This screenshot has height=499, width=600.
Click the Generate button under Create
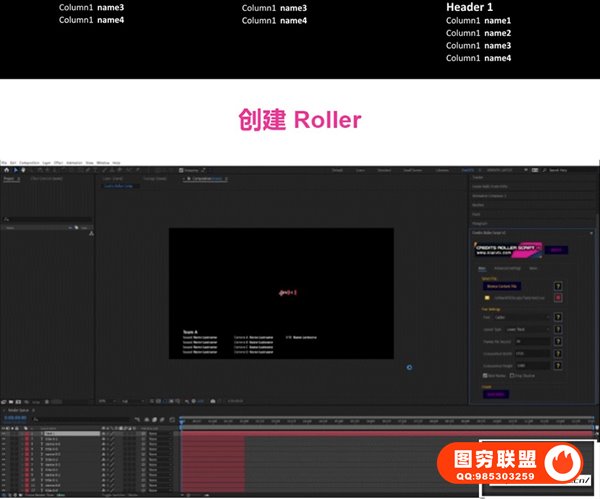tap(496, 394)
